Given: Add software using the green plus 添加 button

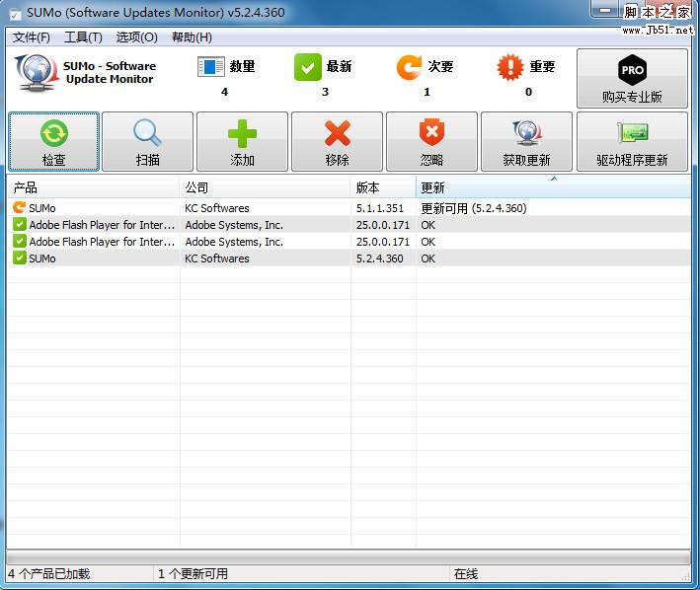Looking at the screenshot, I should [243, 142].
